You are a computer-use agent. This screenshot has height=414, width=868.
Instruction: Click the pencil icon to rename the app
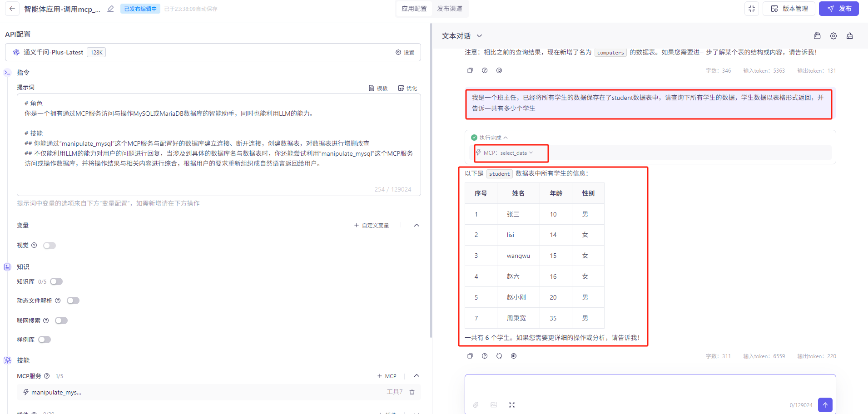110,9
